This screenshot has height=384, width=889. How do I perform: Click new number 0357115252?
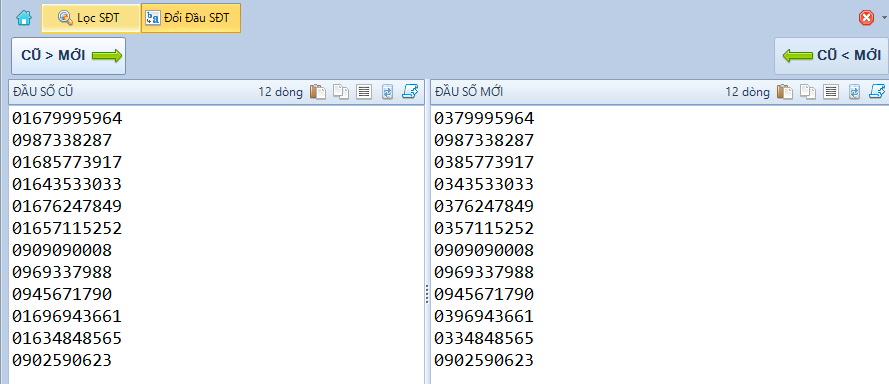pos(484,229)
